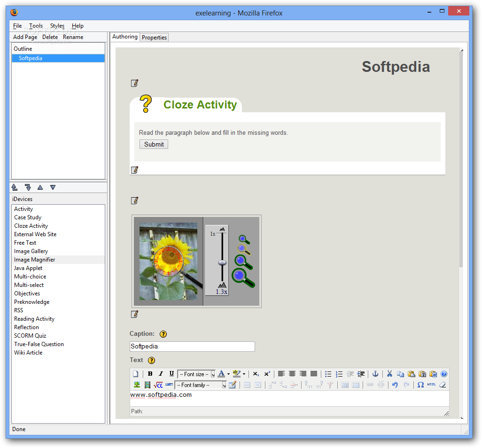Open the File menu
Image resolution: width=482 pixels, height=448 pixels.
click(17, 26)
